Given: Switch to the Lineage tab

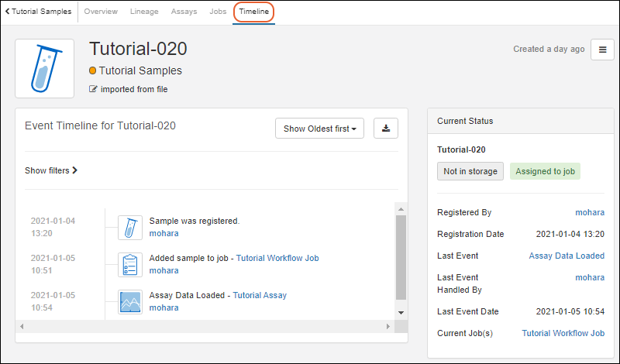Looking at the screenshot, I should tap(143, 12).
